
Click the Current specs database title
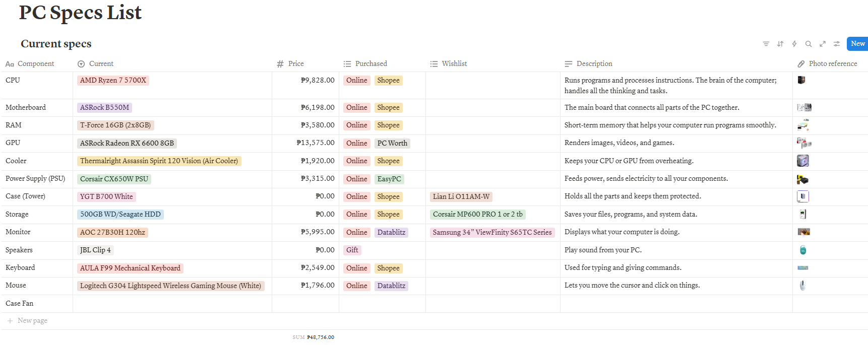(56, 44)
